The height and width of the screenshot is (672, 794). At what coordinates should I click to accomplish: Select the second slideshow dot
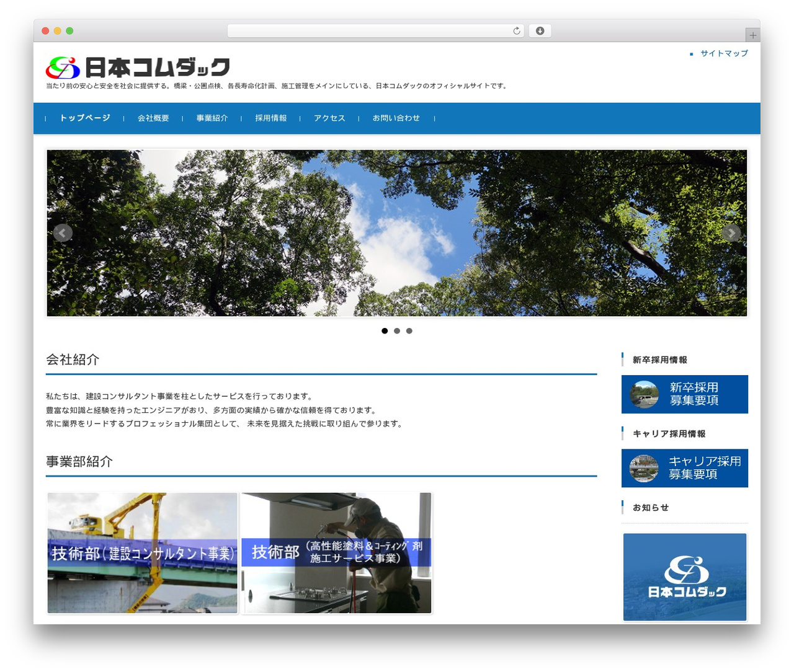pos(397,331)
